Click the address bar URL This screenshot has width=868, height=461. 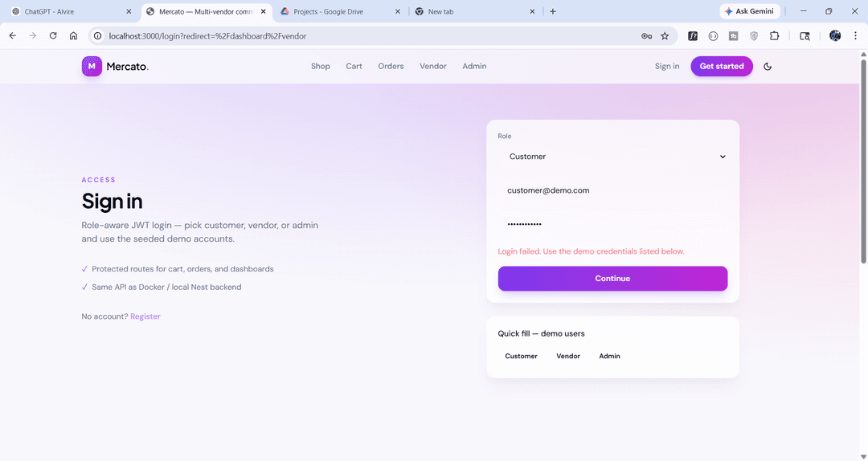click(x=207, y=36)
